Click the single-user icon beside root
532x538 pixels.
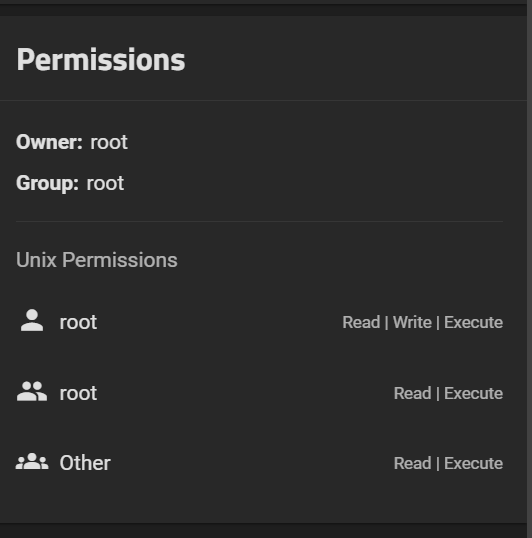[x=32, y=320]
